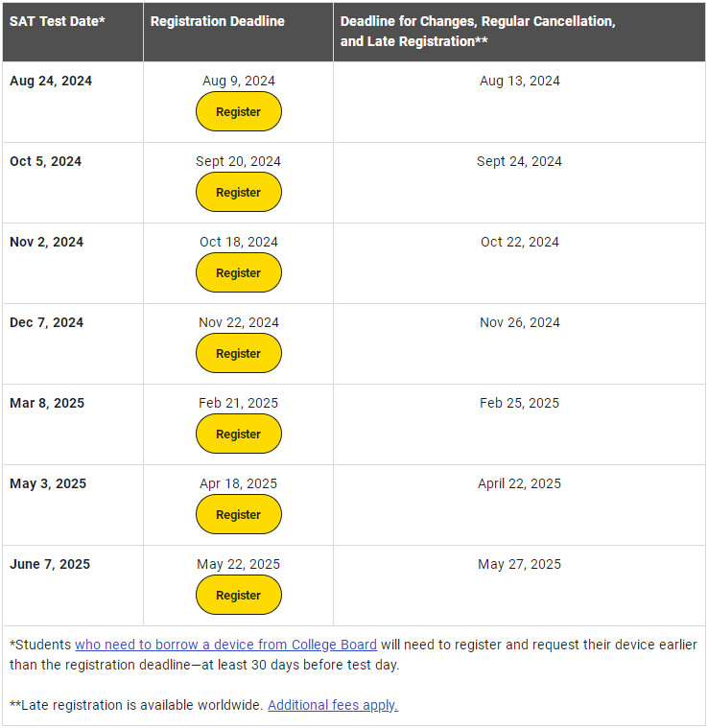Viewport: 708px width, 728px height.
Task: Click the April 22, 2025 late deadline
Action: pos(519,483)
